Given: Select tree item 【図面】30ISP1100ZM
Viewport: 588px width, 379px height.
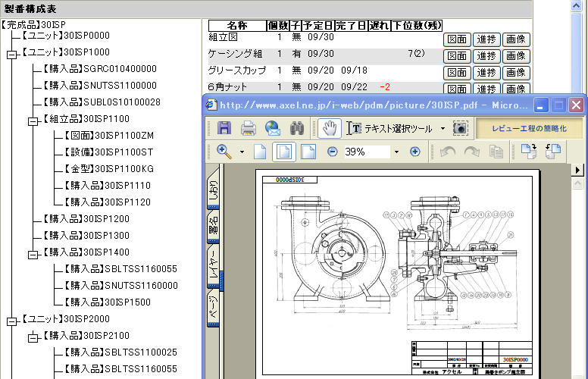Looking at the screenshot, I should point(109,136).
